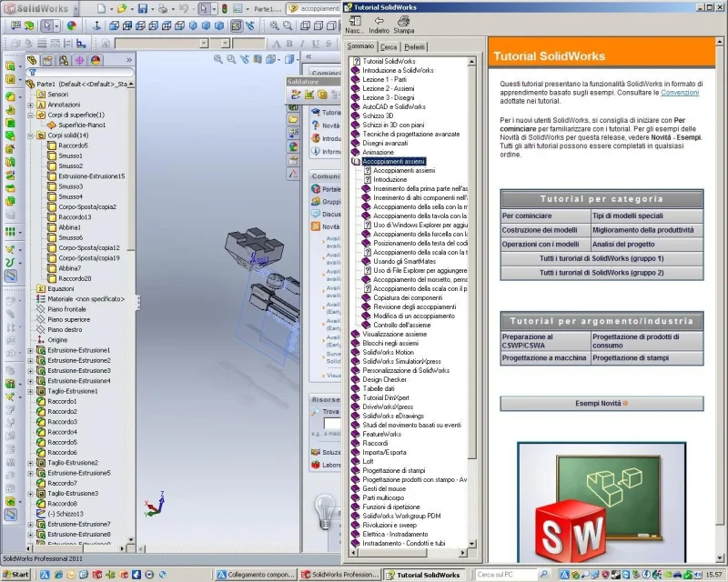Click the Nasc... (hide) icon in Tutorial window
Viewport: 728px width, 582px height.
(355, 25)
